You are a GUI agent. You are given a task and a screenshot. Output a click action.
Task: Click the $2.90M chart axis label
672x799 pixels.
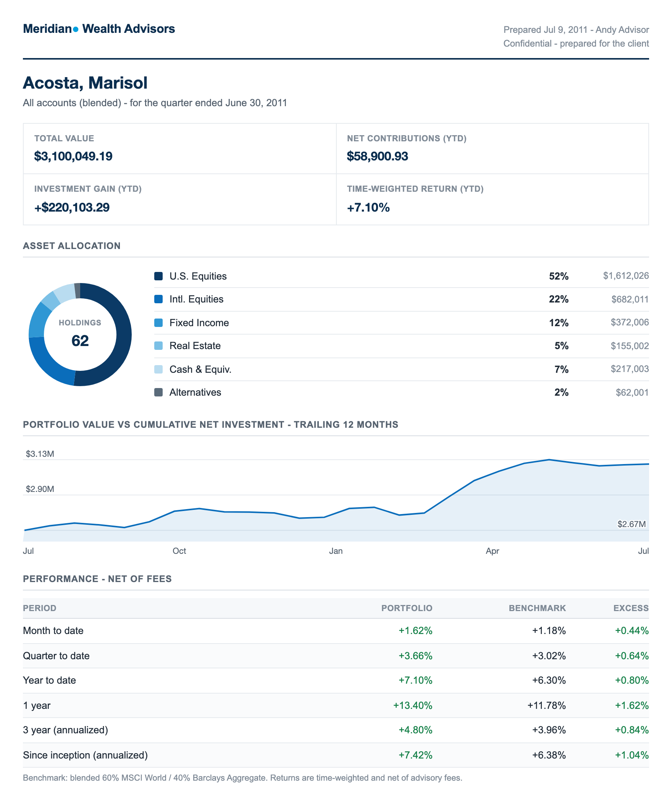(40, 489)
